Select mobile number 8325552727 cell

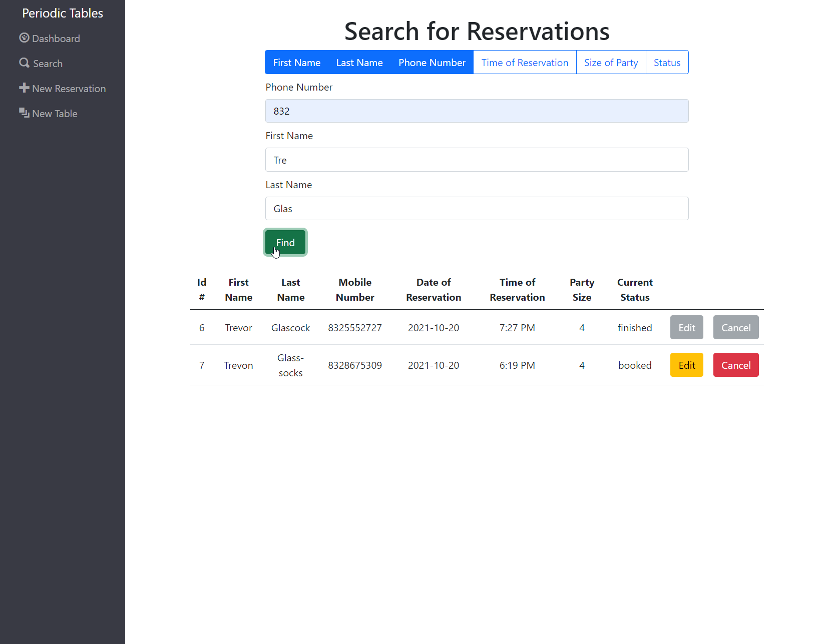coord(355,328)
